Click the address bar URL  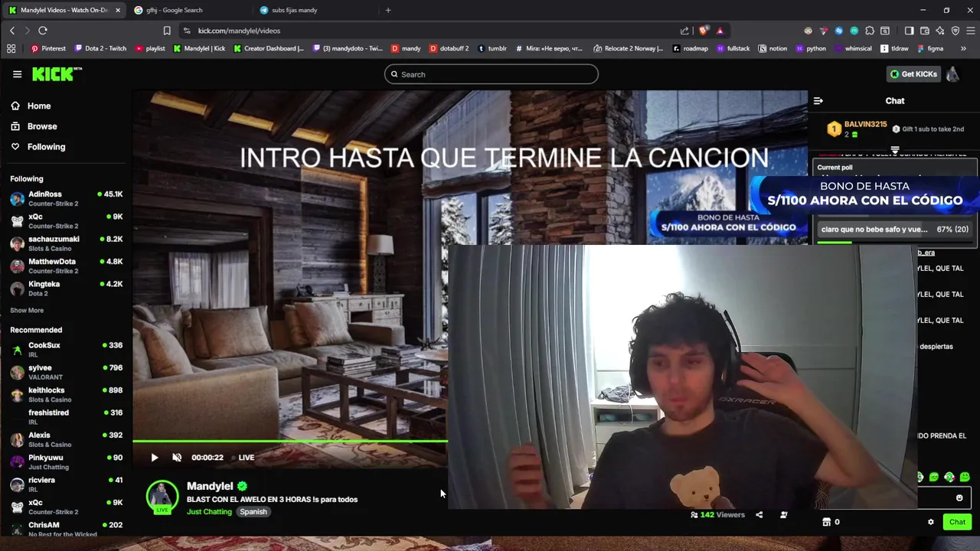[239, 31]
